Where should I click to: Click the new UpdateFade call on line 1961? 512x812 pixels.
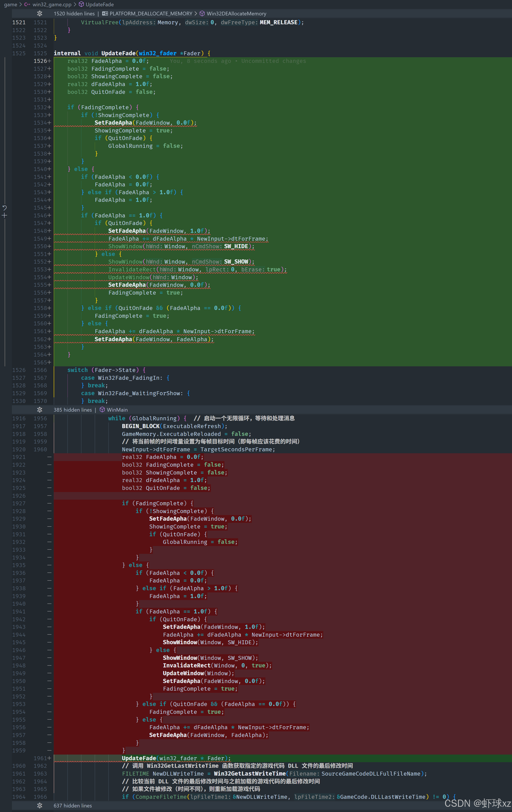(138, 758)
